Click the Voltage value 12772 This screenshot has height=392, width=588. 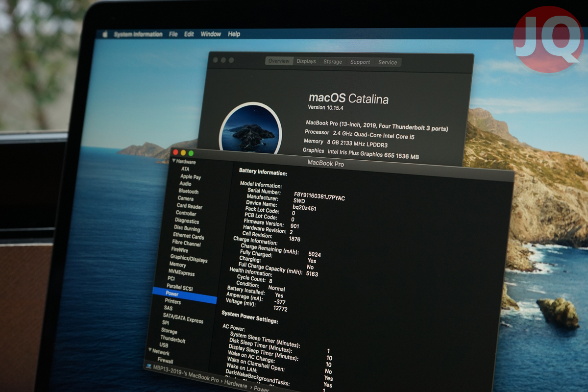click(280, 309)
